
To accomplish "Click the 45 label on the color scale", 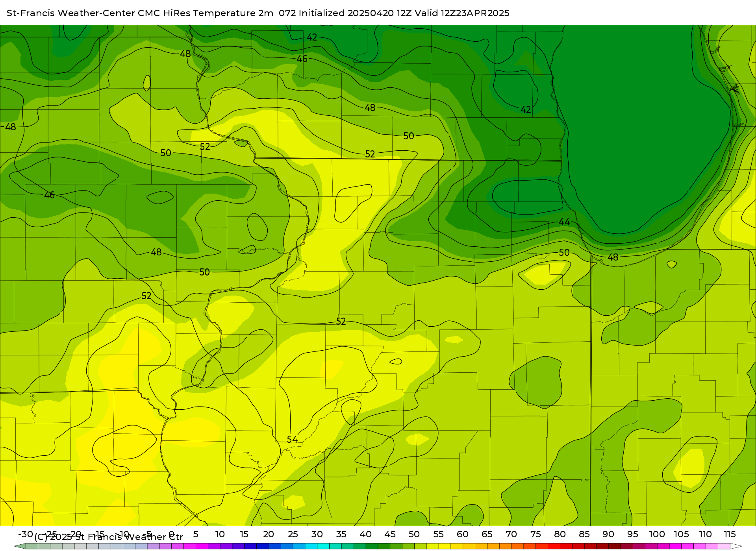I will pyautogui.click(x=390, y=534).
